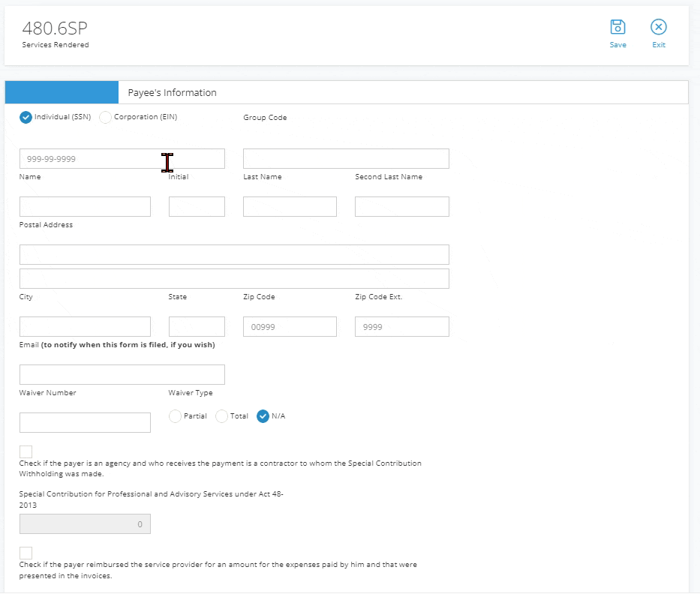
Task: Click the Postal Address label
Action: pyautogui.click(x=46, y=225)
